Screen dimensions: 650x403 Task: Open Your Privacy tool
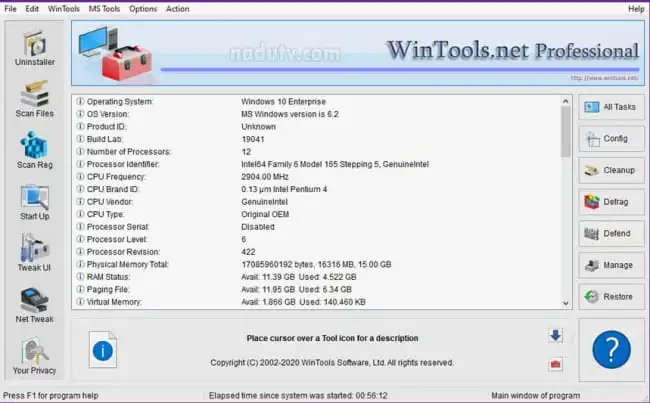(x=34, y=357)
